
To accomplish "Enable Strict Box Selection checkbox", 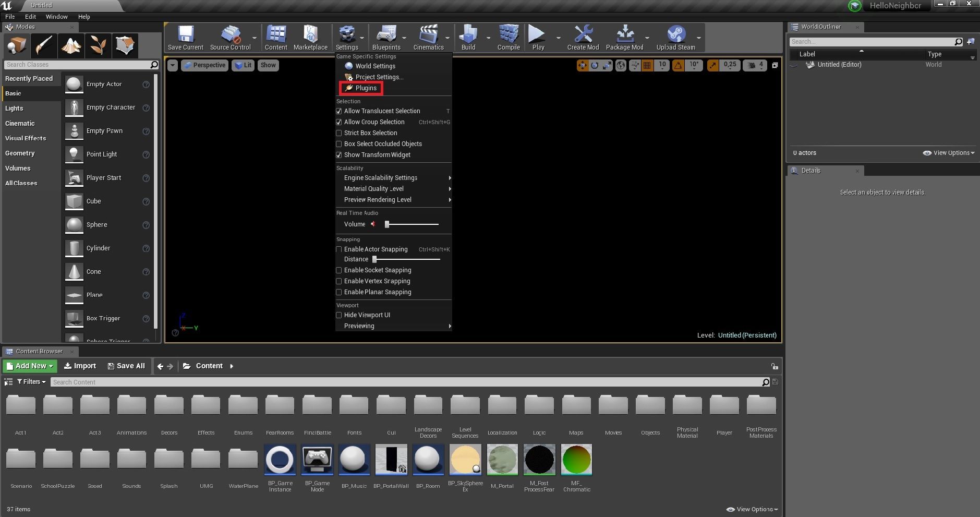I will click(x=339, y=133).
